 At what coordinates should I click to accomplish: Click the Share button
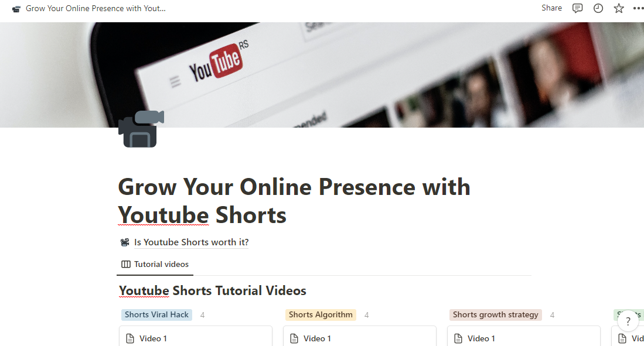coord(551,8)
